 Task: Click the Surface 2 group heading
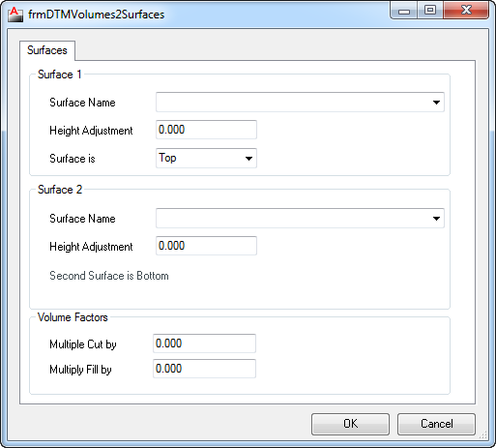60,190
